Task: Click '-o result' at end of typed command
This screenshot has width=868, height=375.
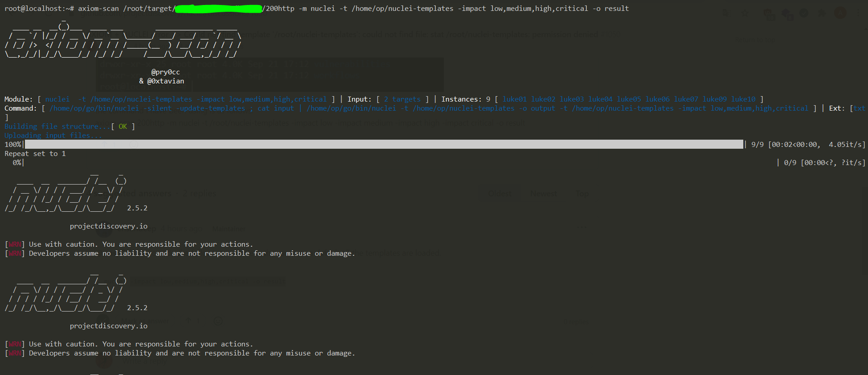Action: coord(611,9)
